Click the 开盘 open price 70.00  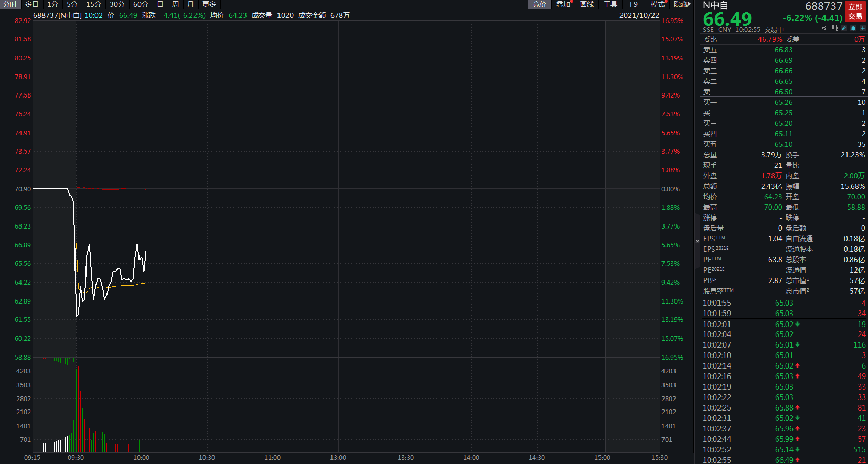(x=856, y=197)
